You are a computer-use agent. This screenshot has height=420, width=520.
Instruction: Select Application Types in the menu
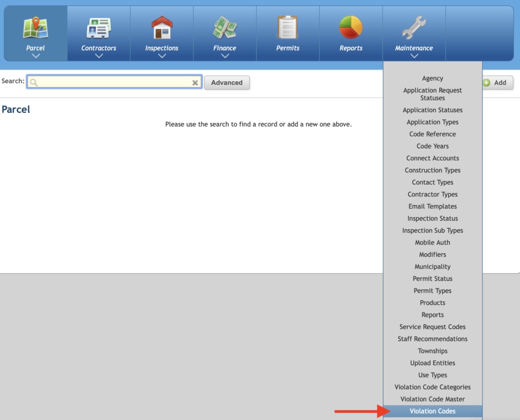coord(433,122)
